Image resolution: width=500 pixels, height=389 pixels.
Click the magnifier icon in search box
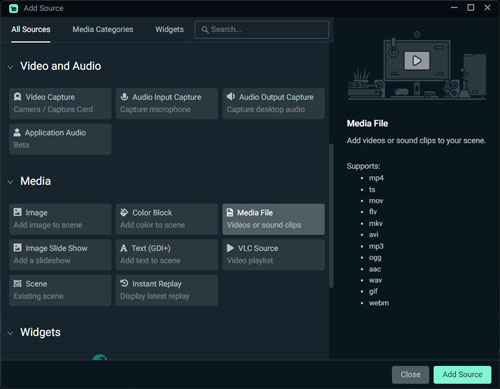coord(205,30)
